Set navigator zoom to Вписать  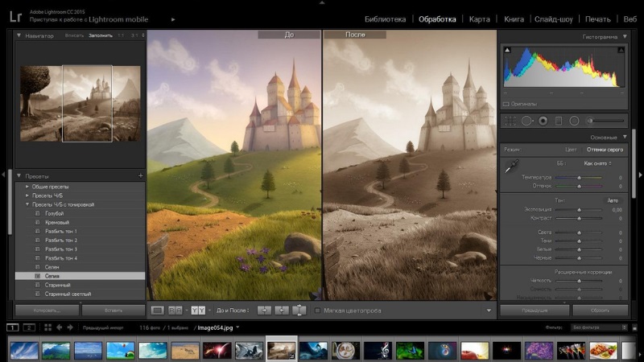click(74, 35)
